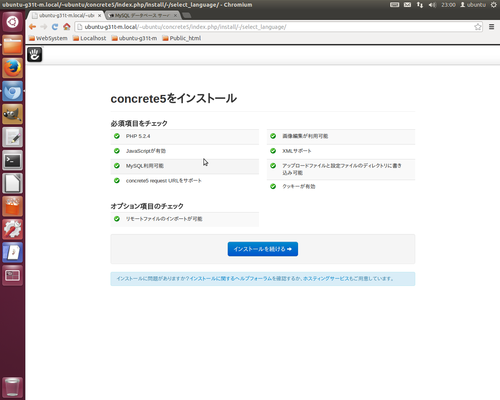Open Ubuntu Software Center in launcher
This screenshot has height=400, width=500.
(x=13, y=206)
